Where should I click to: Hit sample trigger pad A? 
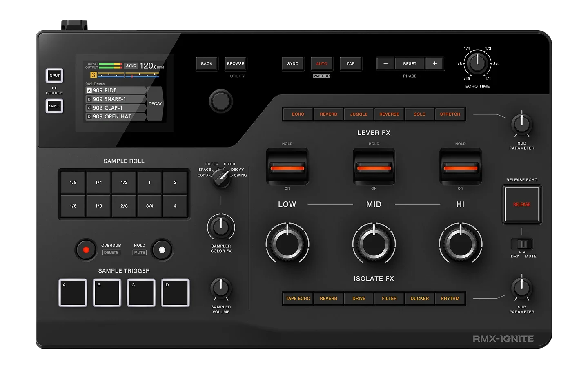73,293
